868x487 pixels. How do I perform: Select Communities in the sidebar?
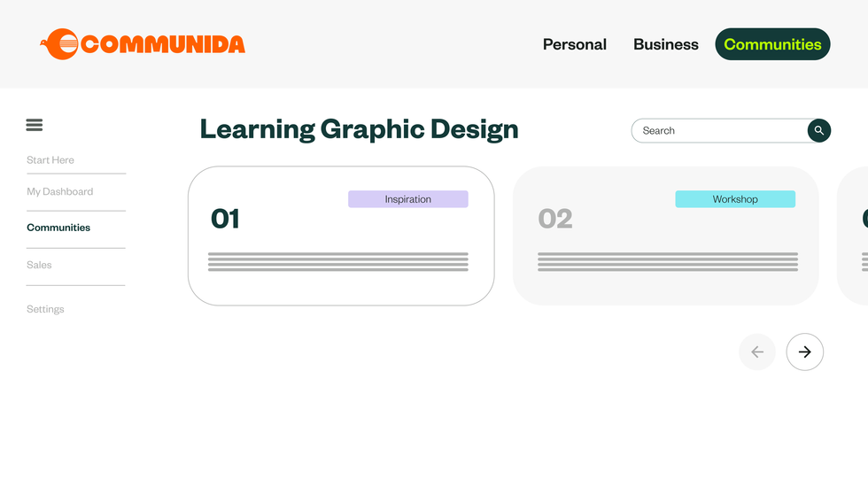coord(58,228)
